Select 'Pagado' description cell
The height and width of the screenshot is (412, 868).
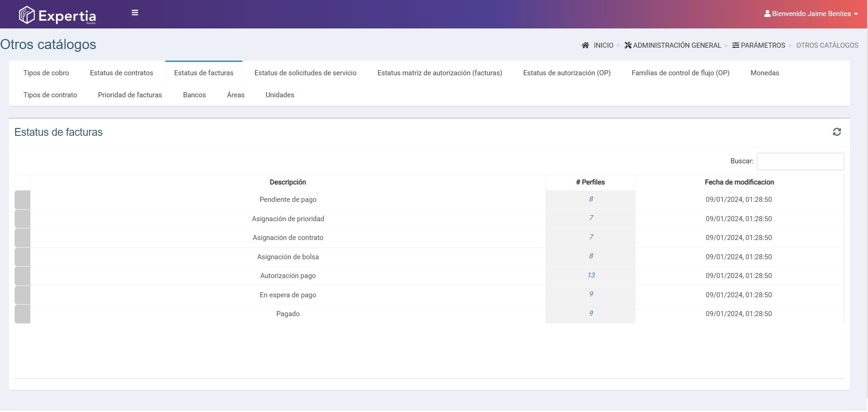click(x=288, y=314)
